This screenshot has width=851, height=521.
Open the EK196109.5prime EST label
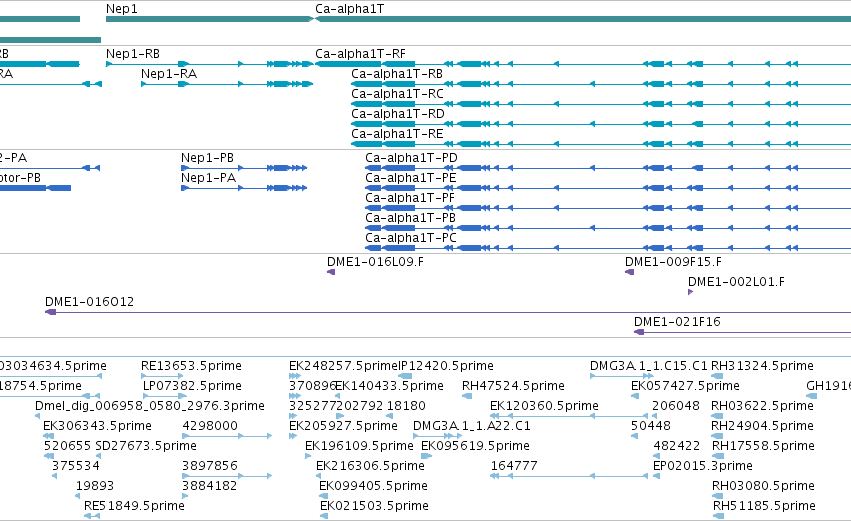click(x=359, y=447)
